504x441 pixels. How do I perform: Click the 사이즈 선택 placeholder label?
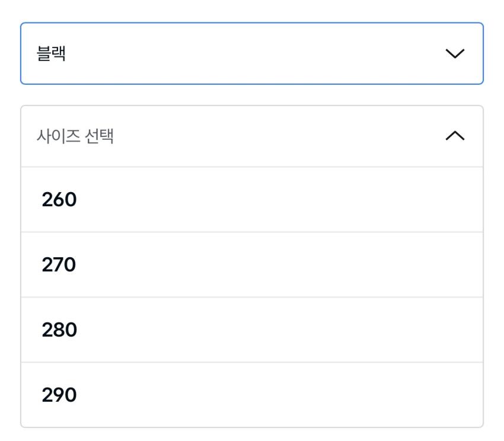pos(75,137)
